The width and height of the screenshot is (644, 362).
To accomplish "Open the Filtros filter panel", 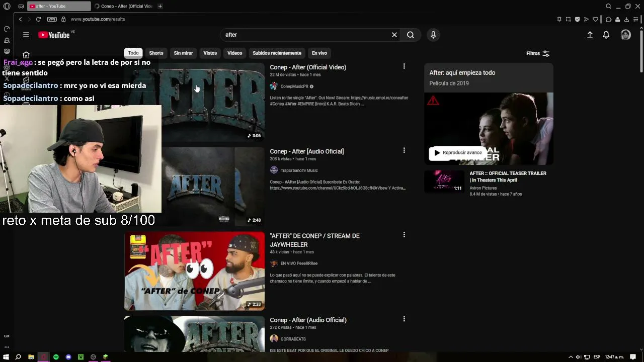I will [x=538, y=53].
